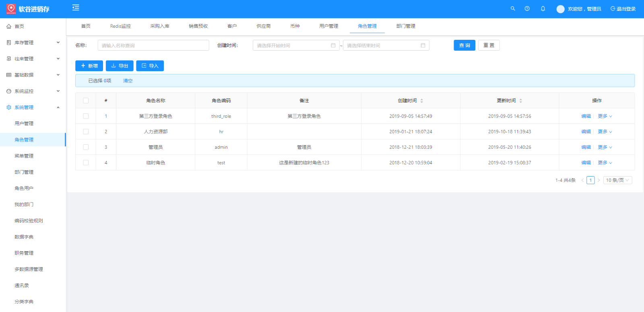The height and width of the screenshot is (312, 644).
Task: Click the start time date input
Action: [x=296, y=45]
